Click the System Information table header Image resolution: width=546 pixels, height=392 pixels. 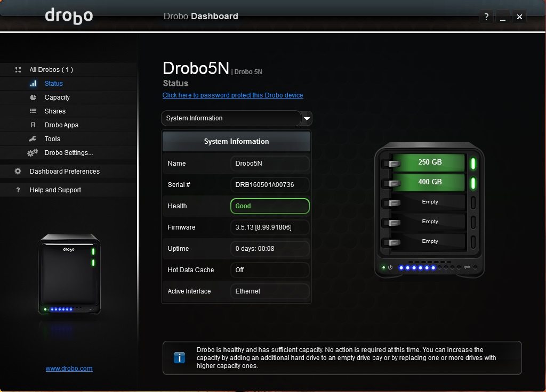[x=236, y=141]
